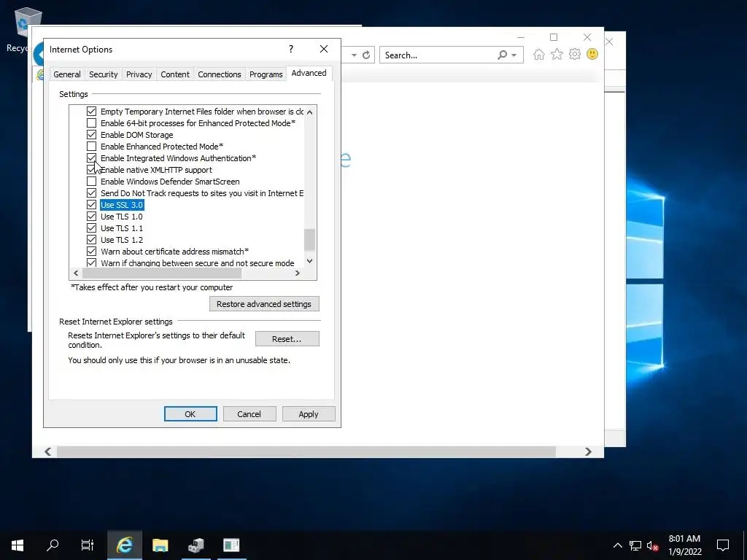The width and height of the screenshot is (747, 560).
Task: Toggle Use TLS 1.1 checkbox
Action: [x=91, y=228]
